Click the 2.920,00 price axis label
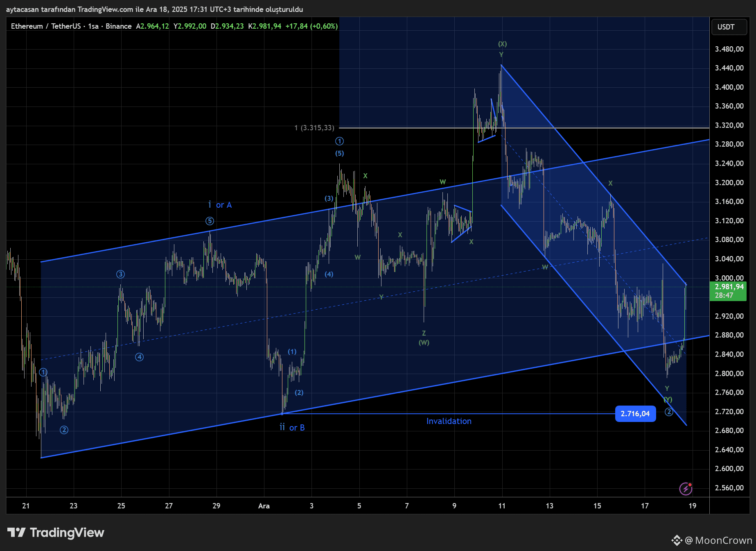 coord(729,316)
